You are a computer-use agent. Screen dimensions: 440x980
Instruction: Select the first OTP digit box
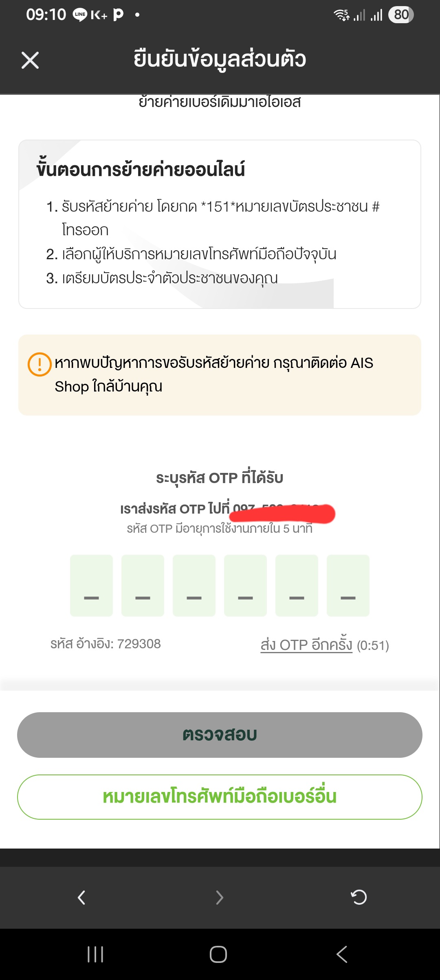tap(91, 586)
